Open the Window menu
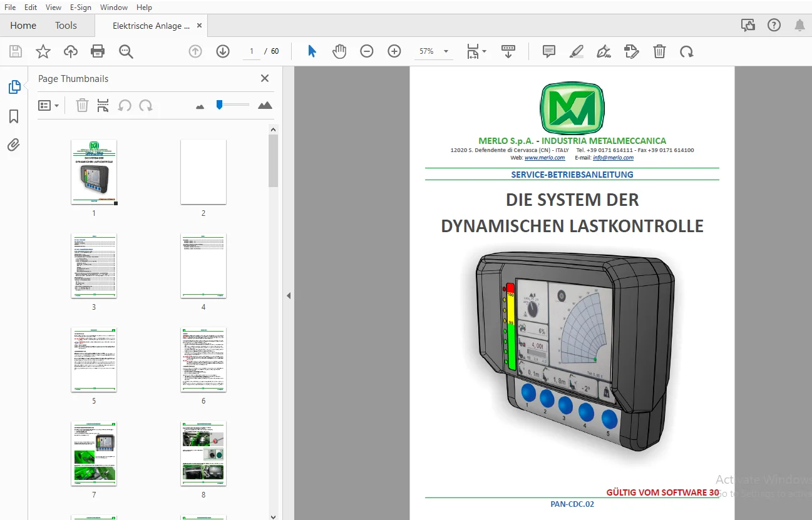 113,7
